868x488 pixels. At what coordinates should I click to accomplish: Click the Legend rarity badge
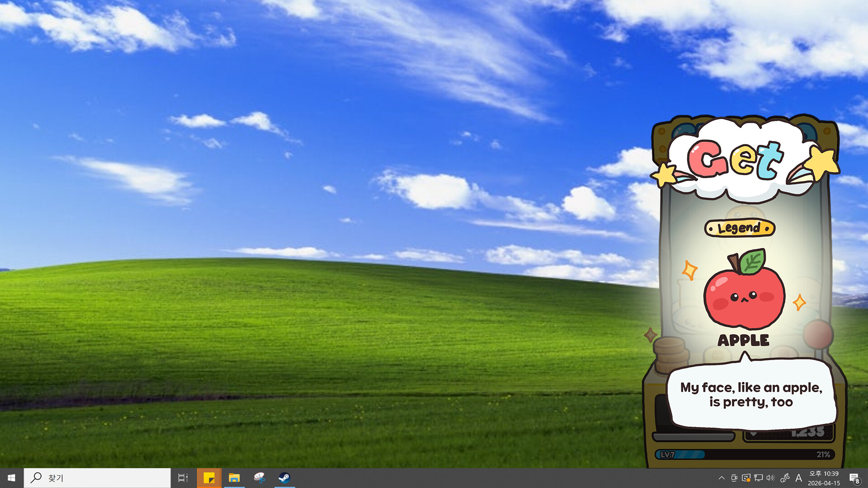pos(740,228)
